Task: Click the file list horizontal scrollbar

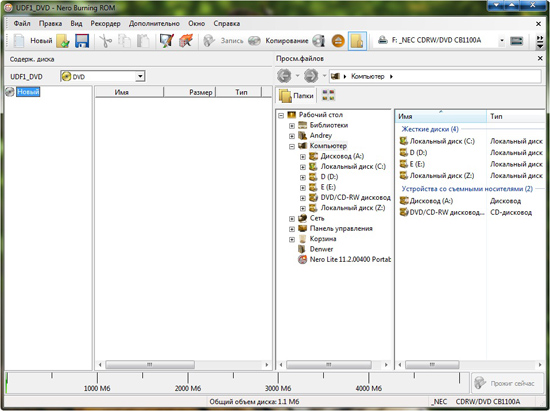Action: click(432, 365)
